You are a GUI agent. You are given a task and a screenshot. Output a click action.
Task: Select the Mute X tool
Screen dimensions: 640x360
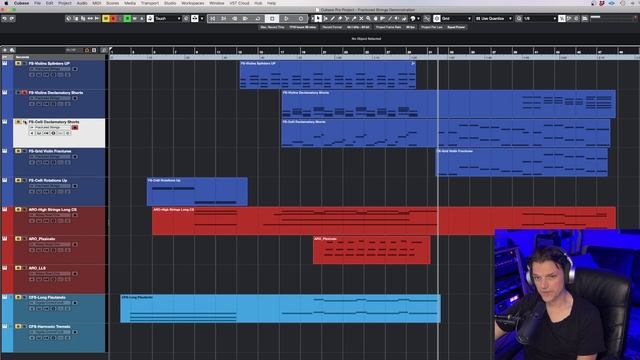[x=361, y=18]
